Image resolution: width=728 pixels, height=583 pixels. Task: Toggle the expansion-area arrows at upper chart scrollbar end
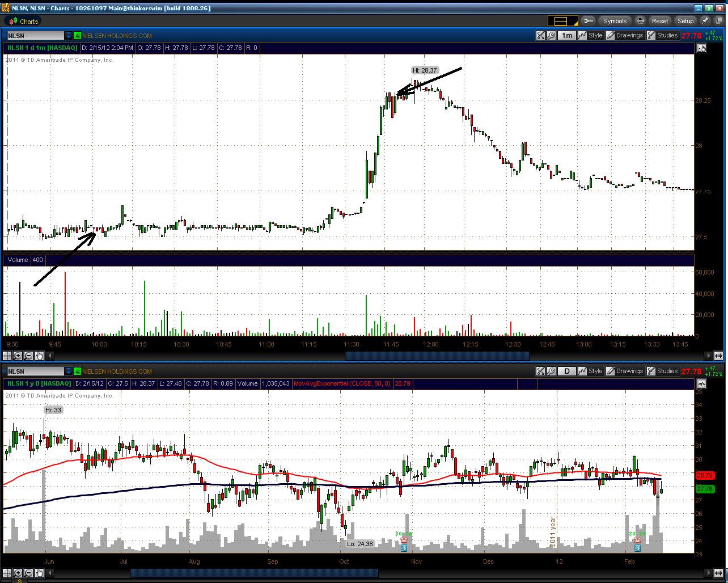pyautogui.click(x=718, y=356)
